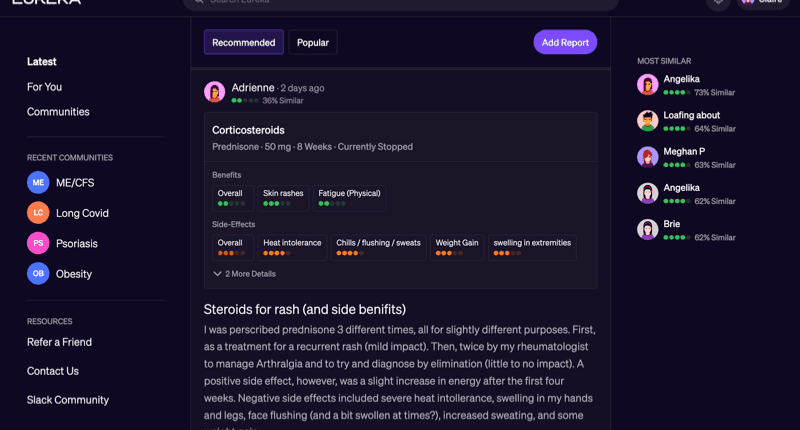Open the Refer a Friend link
The width and height of the screenshot is (800, 430).
tap(59, 342)
